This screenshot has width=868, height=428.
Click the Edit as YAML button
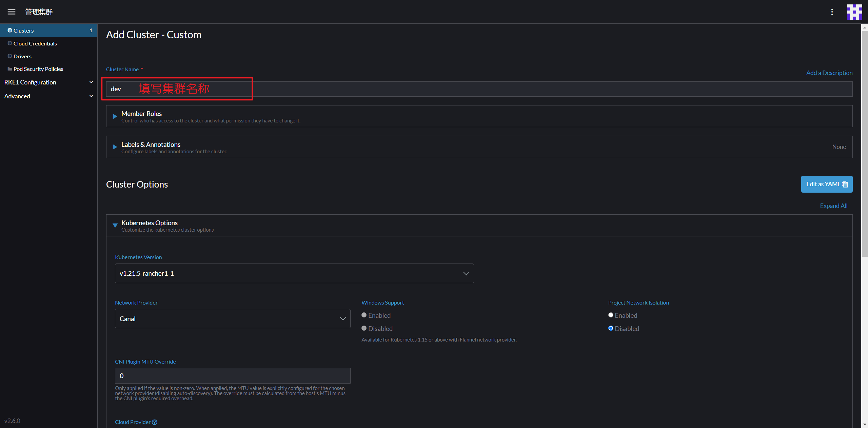pos(827,184)
